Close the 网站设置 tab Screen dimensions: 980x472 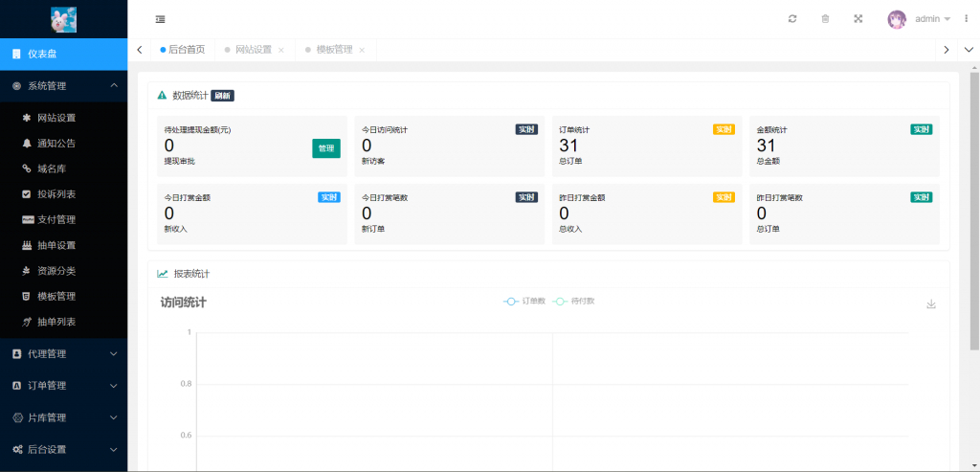click(x=281, y=50)
